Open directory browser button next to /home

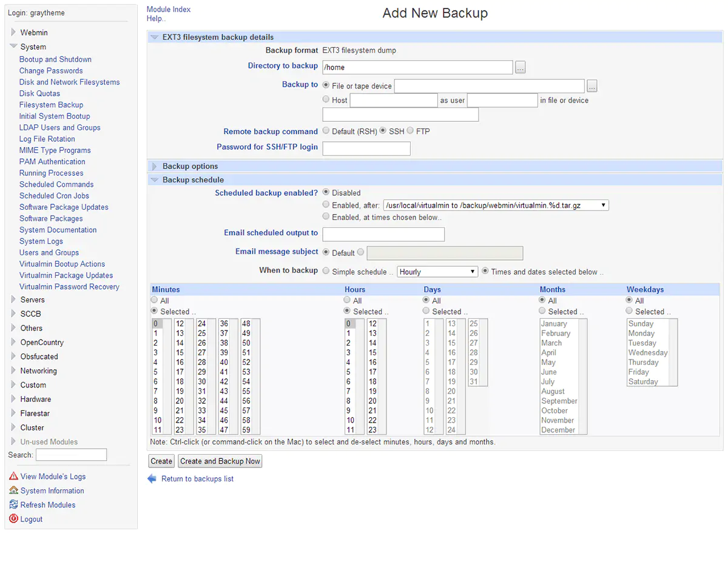(x=521, y=67)
